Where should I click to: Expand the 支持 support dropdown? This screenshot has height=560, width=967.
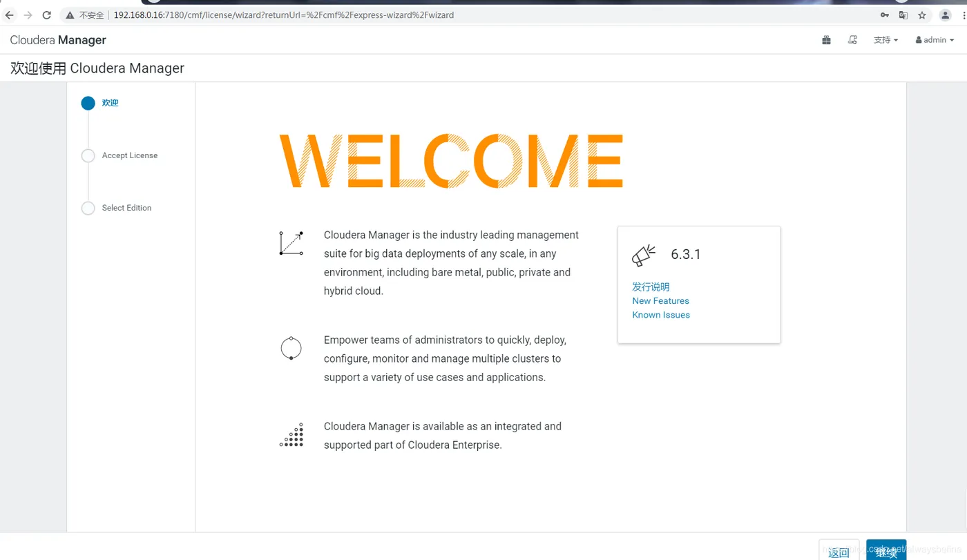885,40
